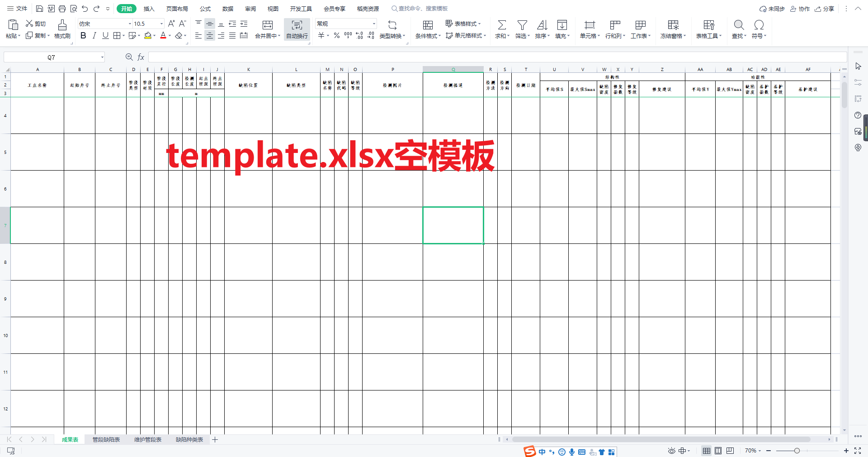Viewport: 868px width, 457px height.
Task: Switch to the 插入 ribbon tab
Action: 149,8
